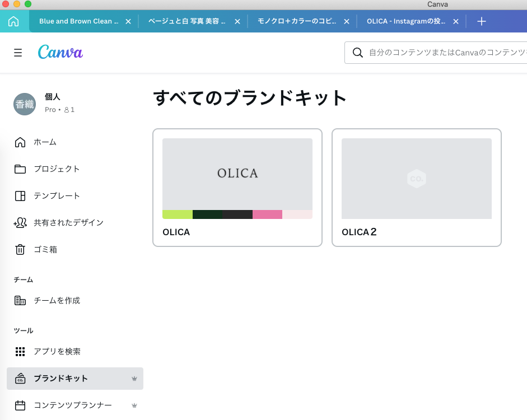
Task: Open a new browser tab with the plus button
Action: (481, 21)
